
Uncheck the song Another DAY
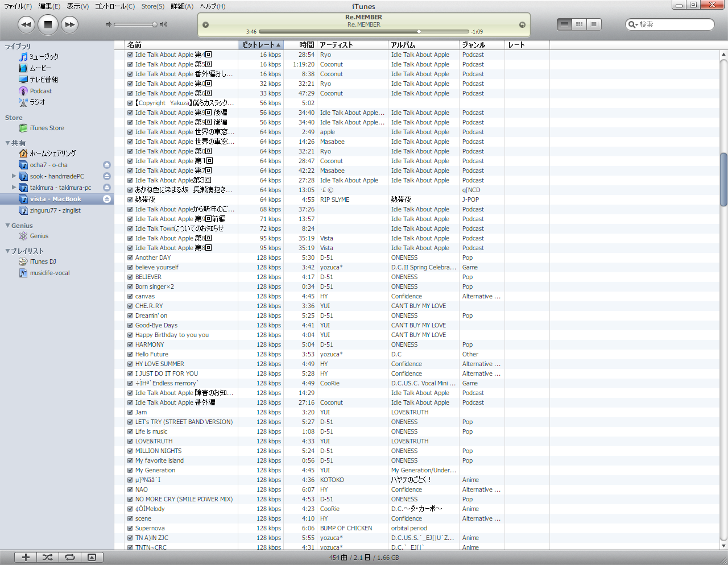[x=130, y=258]
